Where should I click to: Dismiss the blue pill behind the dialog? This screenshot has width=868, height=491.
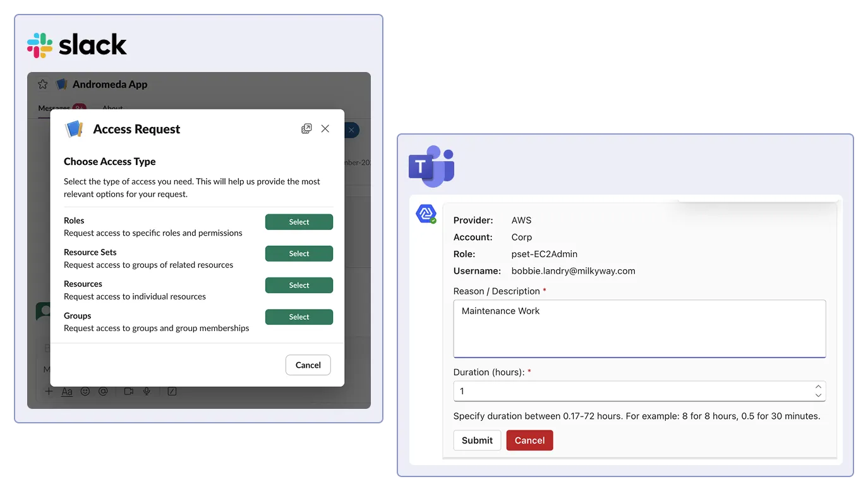tap(352, 130)
